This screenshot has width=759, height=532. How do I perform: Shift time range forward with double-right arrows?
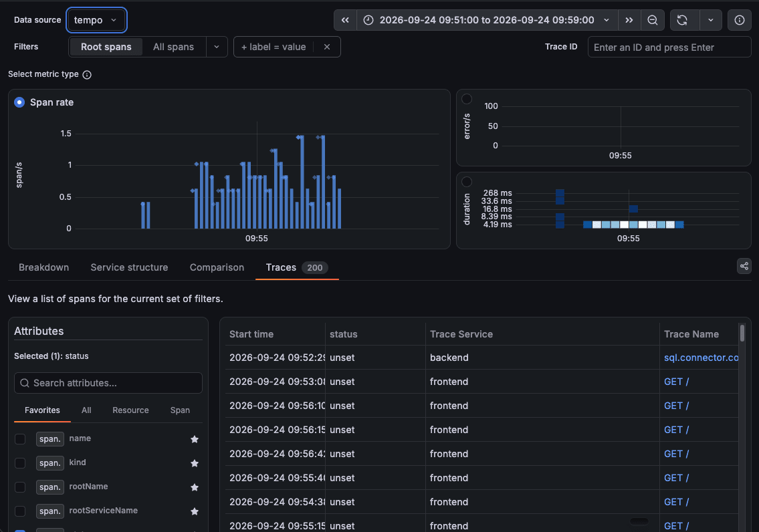point(629,20)
